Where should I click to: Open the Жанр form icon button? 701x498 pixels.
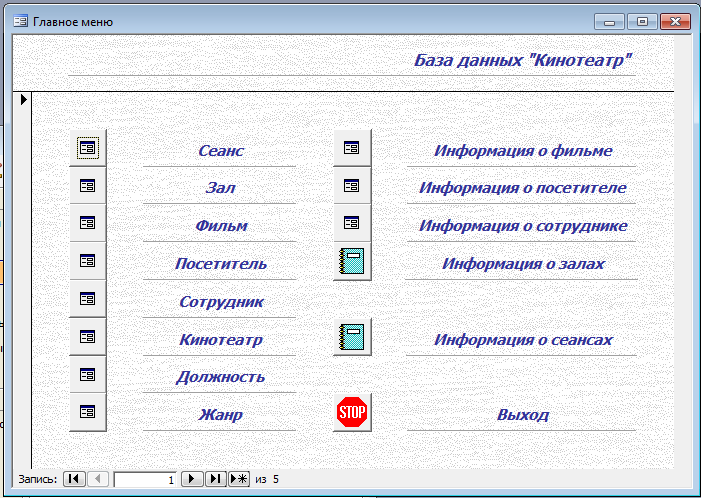(x=88, y=412)
